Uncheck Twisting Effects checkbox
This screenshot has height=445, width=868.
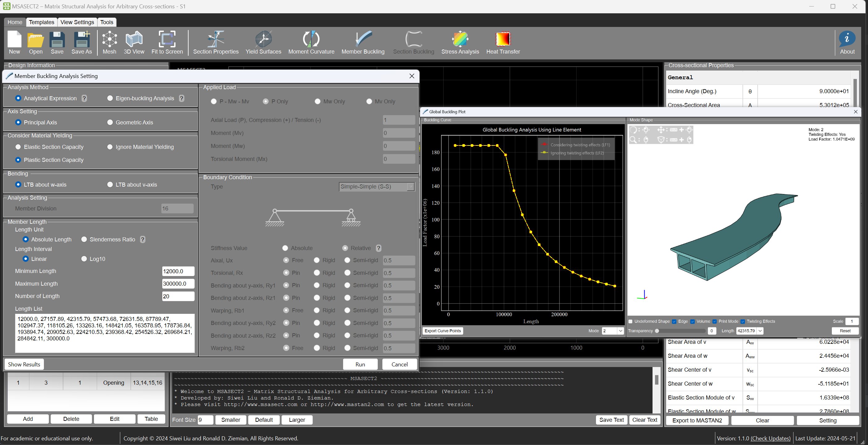pyautogui.click(x=742, y=321)
